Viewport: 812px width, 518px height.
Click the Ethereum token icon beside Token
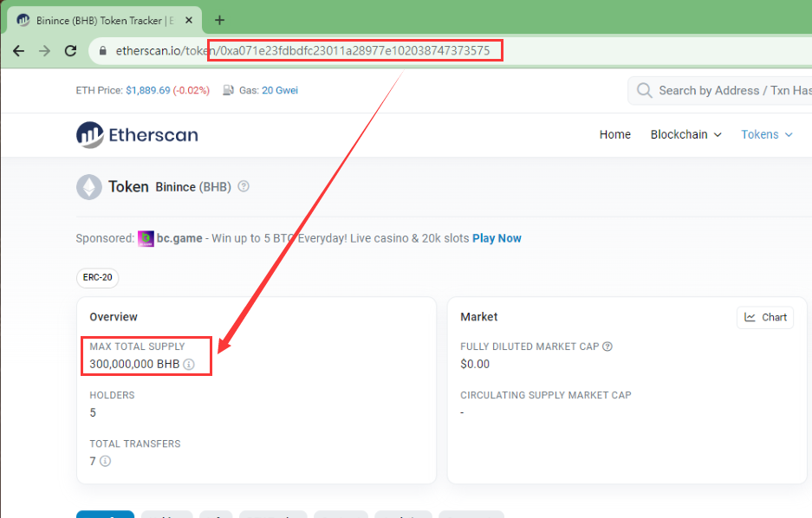pos(89,187)
